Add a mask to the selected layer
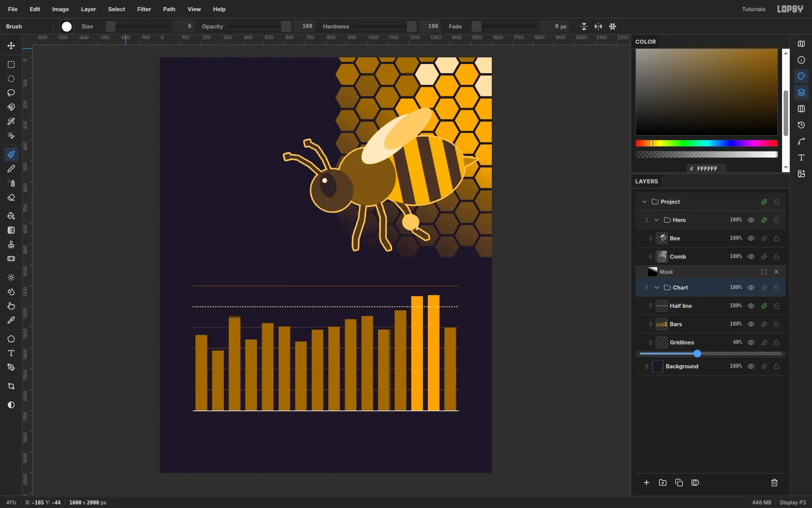This screenshot has width=812, height=508. tap(695, 483)
